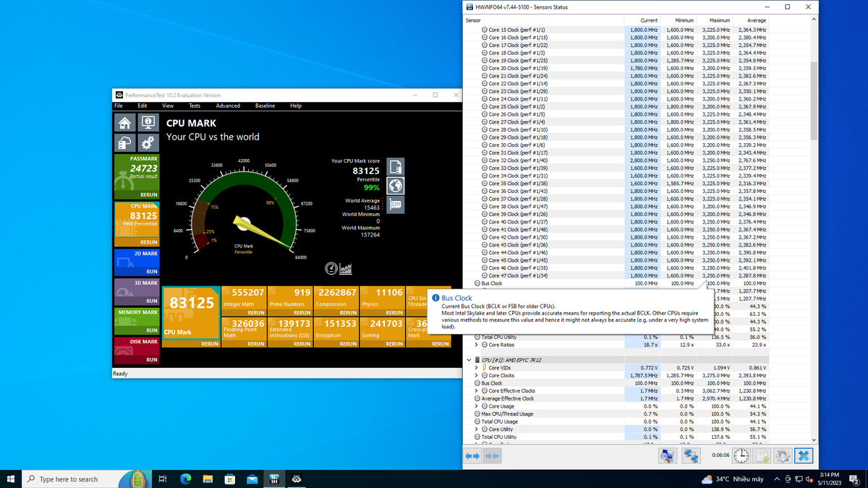The width and height of the screenshot is (868, 488).
Task: Open File Explorer from the taskbar
Action: pos(207,479)
